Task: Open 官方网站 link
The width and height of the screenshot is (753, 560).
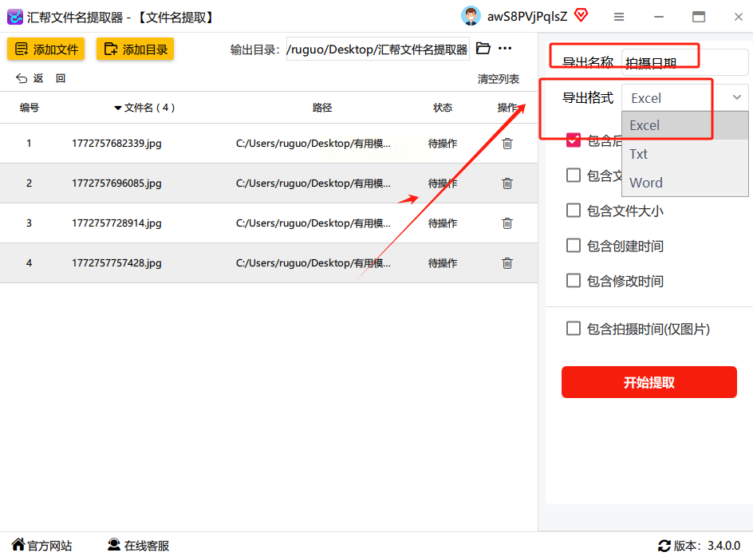Action: [x=49, y=546]
